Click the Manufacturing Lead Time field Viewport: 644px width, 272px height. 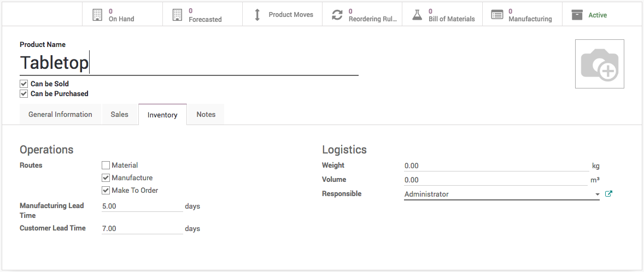[142, 206]
